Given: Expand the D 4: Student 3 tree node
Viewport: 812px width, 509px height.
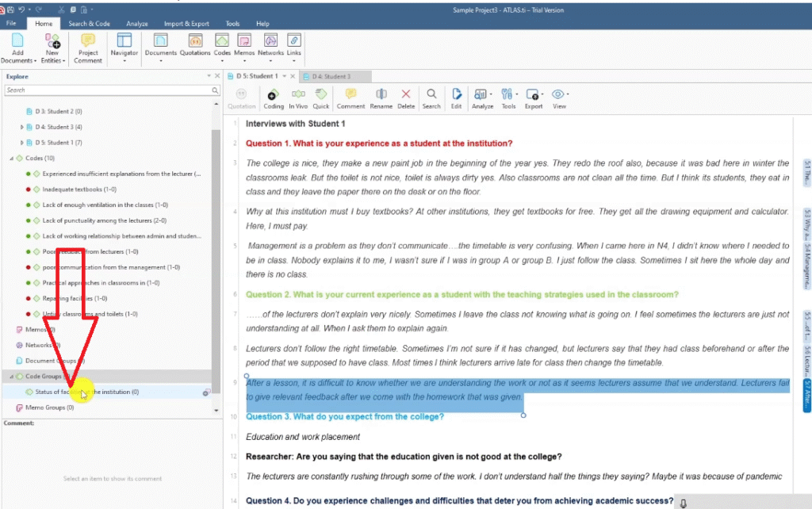Looking at the screenshot, I should [x=22, y=127].
